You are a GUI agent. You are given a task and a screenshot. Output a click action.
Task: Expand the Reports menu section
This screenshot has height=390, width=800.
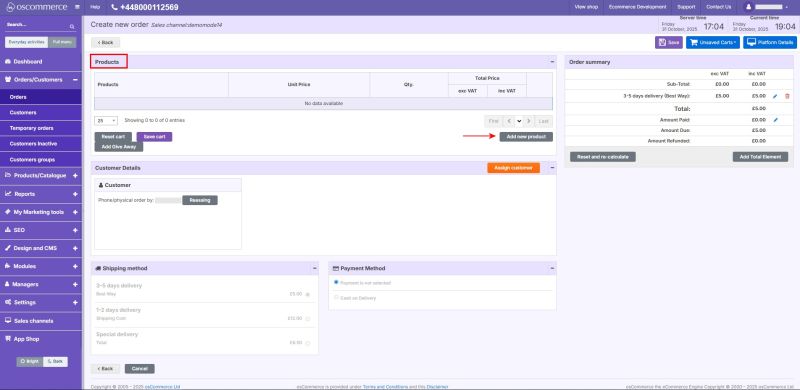[x=75, y=194]
